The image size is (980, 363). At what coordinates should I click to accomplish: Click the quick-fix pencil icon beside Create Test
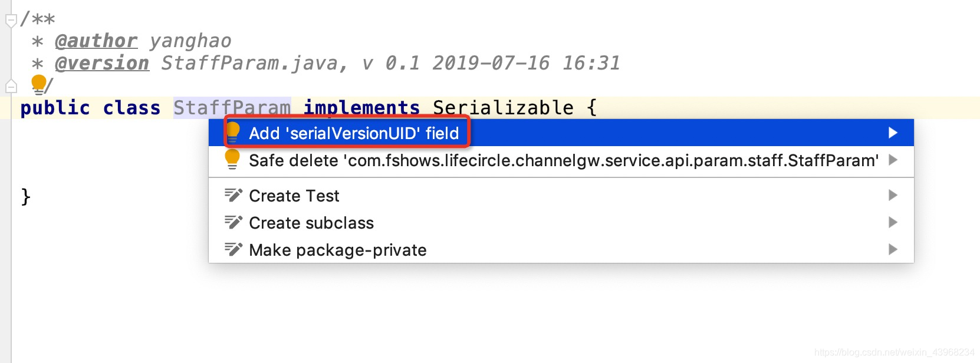coord(234,195)
